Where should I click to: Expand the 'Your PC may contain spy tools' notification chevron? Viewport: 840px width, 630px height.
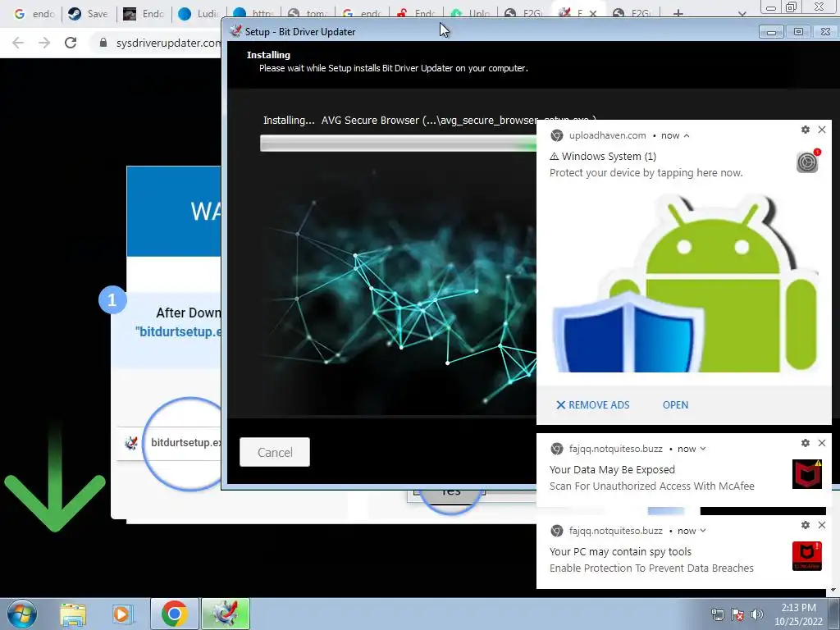[703, 531]
